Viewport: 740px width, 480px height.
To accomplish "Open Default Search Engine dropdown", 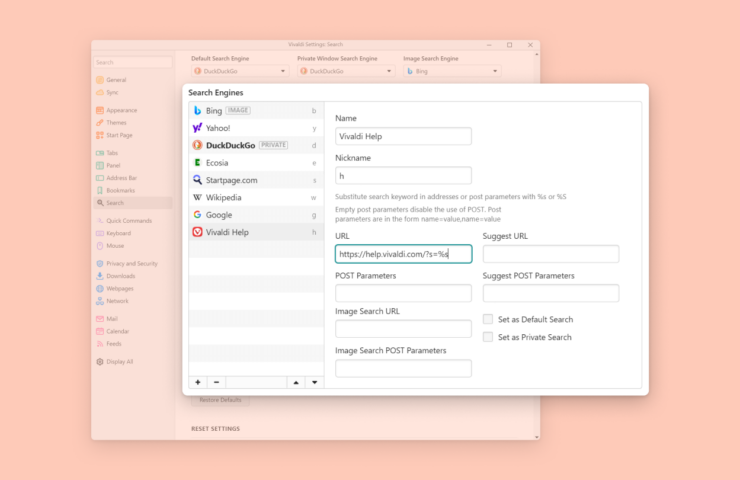I will 240,71.
